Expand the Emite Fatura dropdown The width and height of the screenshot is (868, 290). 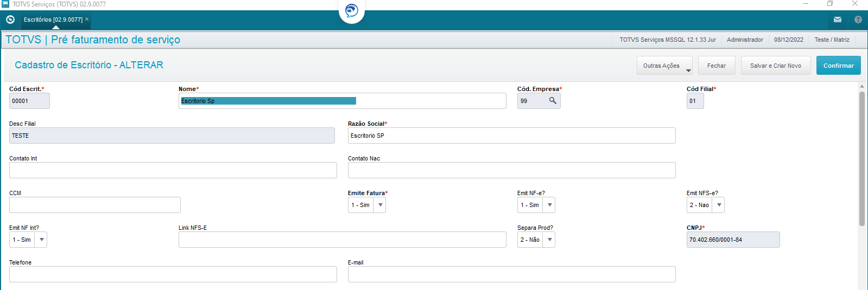[381, 205]
